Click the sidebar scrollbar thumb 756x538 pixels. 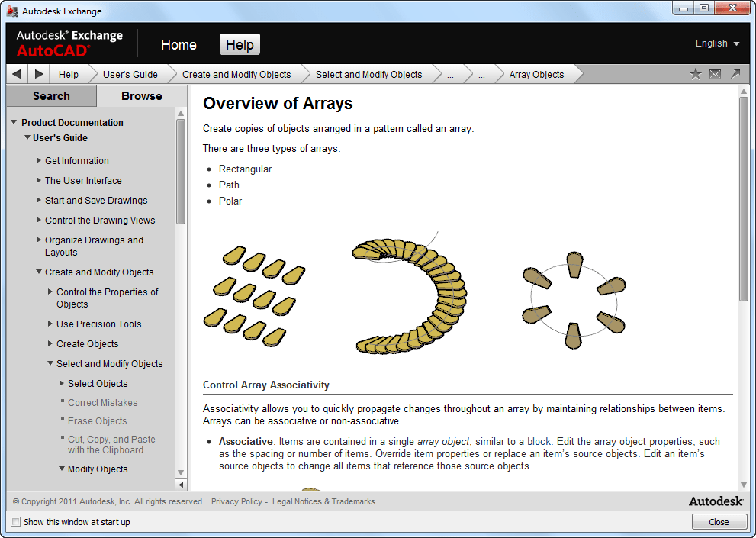181,172
